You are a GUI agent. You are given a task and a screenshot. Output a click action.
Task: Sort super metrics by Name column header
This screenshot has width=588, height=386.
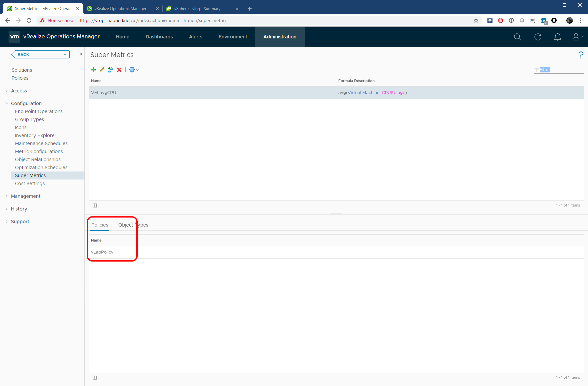pyautogui.click(x=212, y=81)
